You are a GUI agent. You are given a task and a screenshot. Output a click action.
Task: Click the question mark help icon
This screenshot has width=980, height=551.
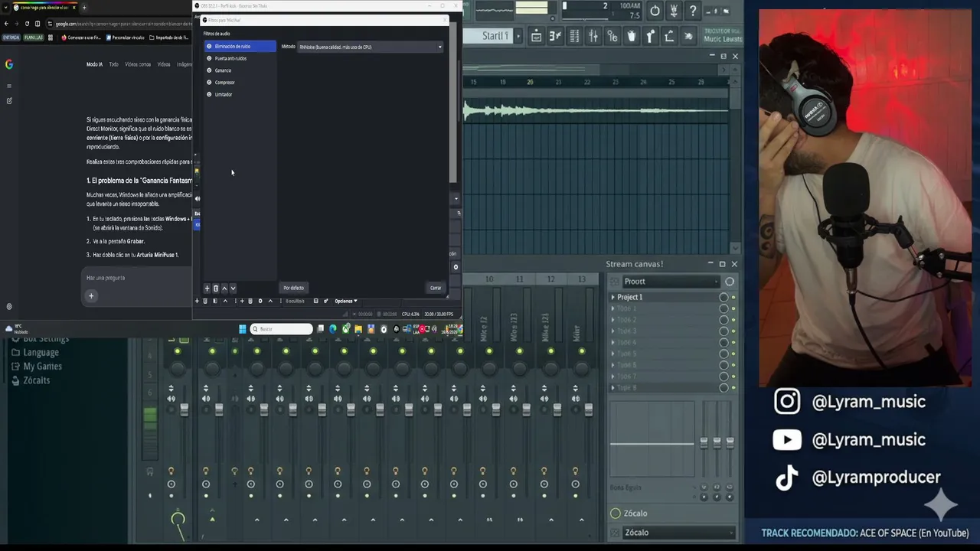pos(693,11)
